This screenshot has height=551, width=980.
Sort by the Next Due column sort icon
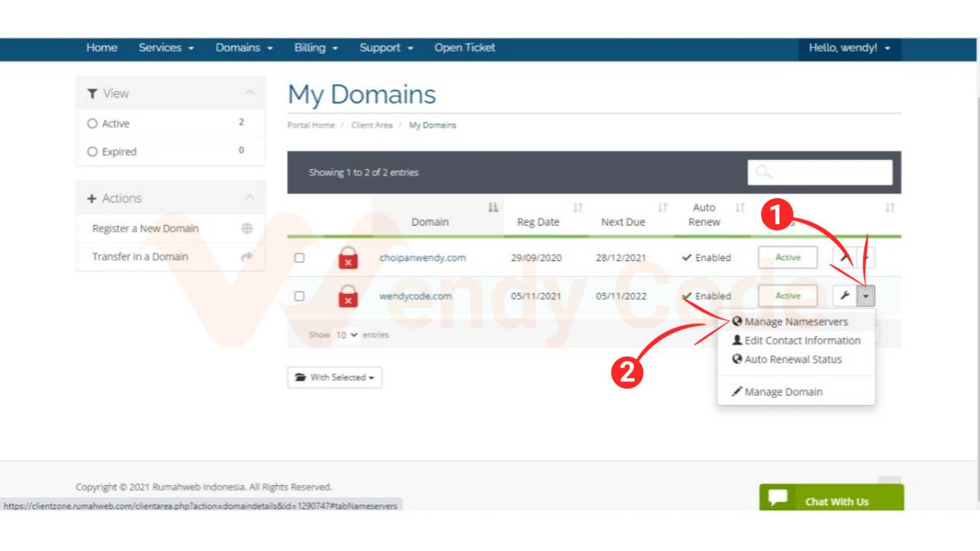pos(663,207)
